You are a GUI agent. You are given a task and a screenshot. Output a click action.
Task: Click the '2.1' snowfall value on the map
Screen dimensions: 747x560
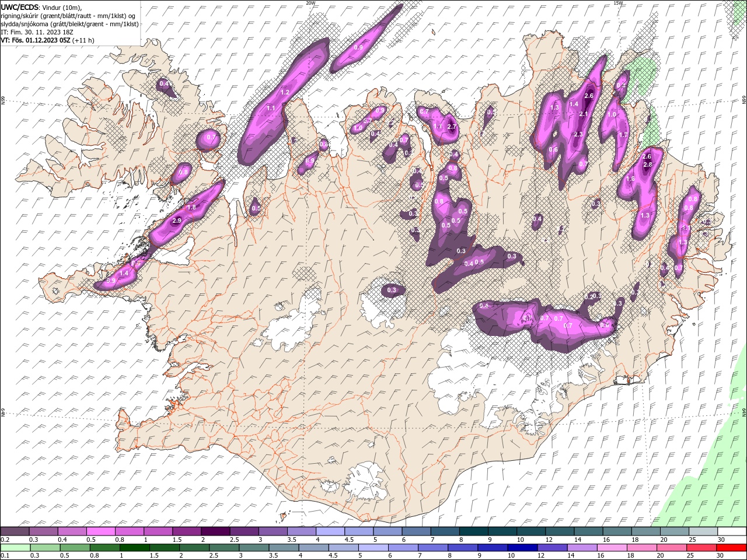tap(584, 114)
